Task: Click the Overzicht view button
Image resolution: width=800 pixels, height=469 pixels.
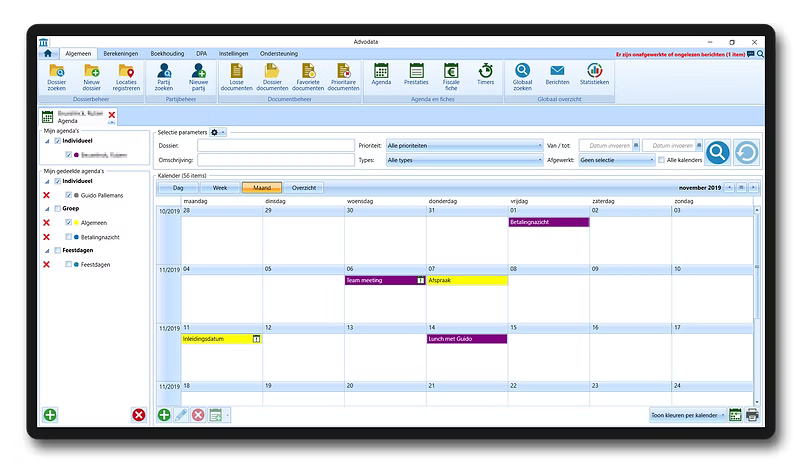Action: point(302,187)
